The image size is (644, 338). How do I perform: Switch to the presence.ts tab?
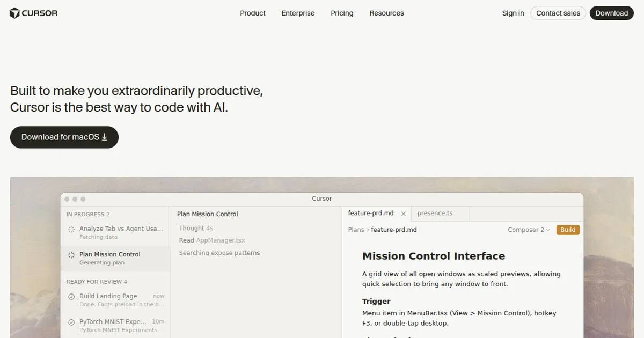click(435, 213)
